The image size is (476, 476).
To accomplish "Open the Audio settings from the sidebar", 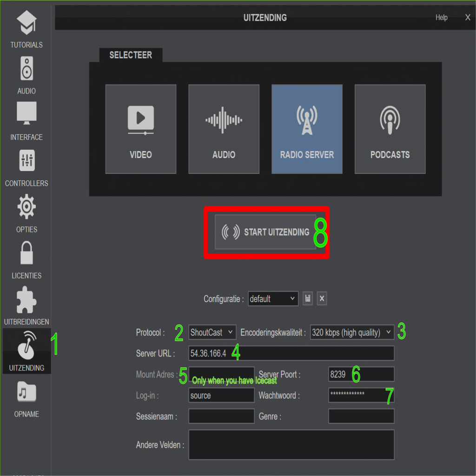I will tap(26, 74).
